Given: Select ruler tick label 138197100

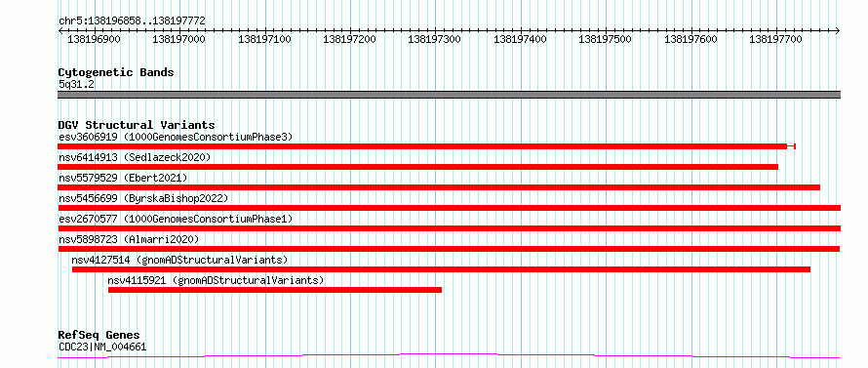Looking at the screenshot, I should [264, 39].
